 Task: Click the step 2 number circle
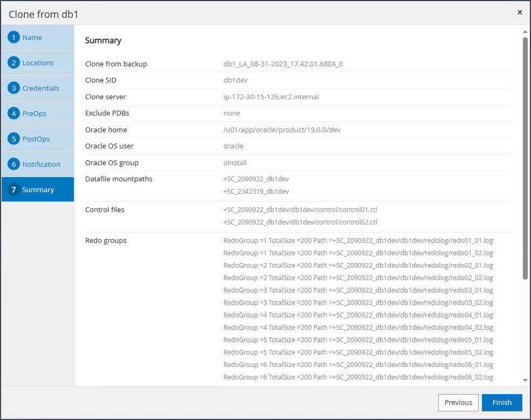coord(14,63)
